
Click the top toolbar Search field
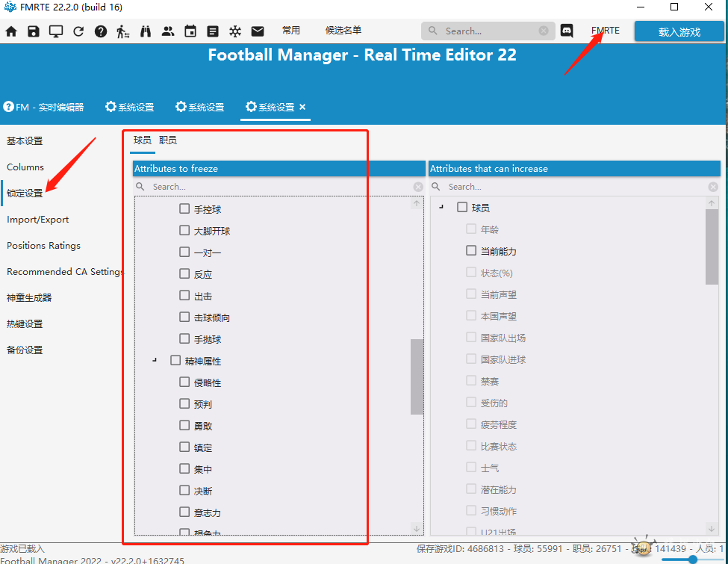coord(488,31)
